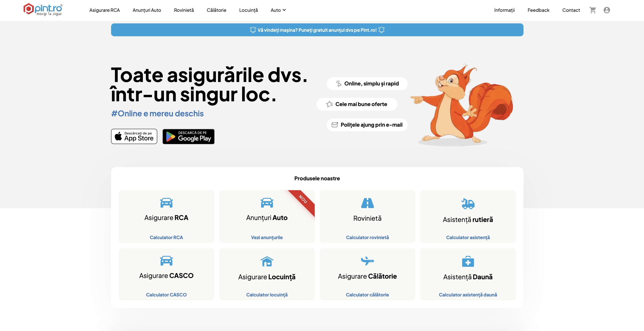Open the Informații menu item
Image resolution: width=644 pixels, height=331 pixels.
pos(504,10)
